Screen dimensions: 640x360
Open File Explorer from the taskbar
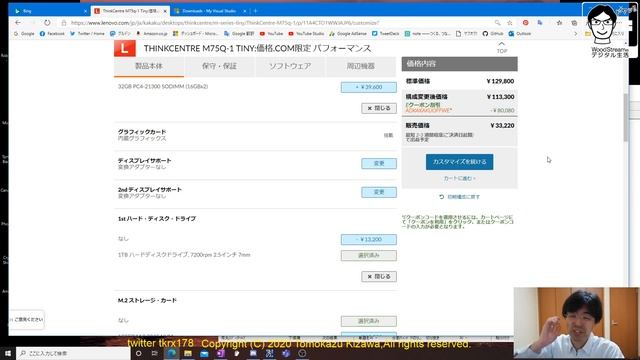[x=188, y=353]
